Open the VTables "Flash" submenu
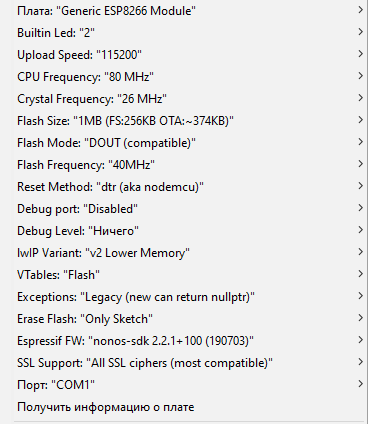 pyautogui.click(x=190, y=275)
